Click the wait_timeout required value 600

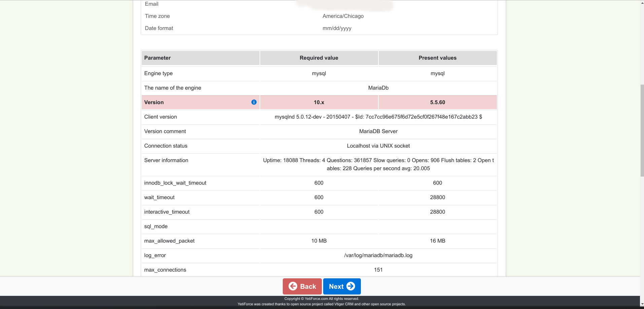pos(319,197)
